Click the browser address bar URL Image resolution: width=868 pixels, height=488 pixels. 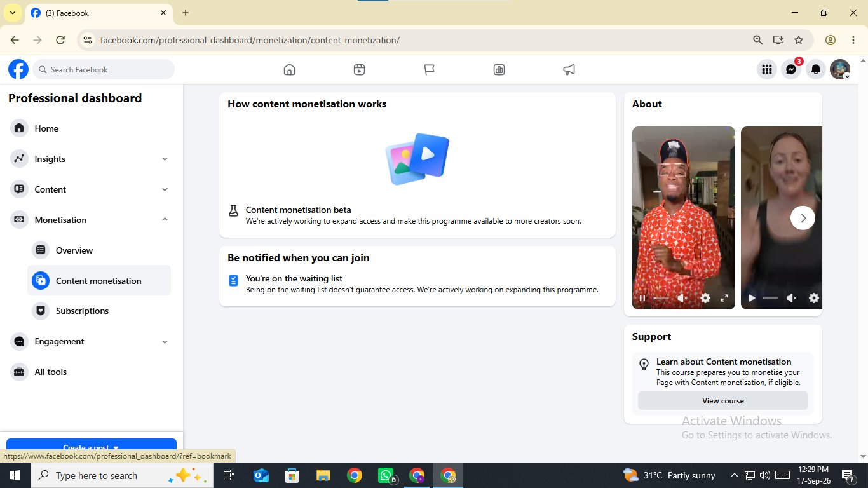tap(250, 40)
